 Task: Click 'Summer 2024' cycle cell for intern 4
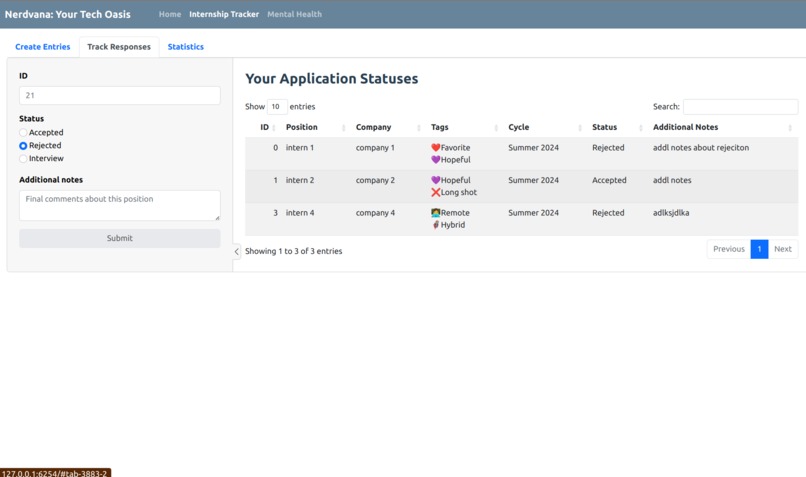(533, 213)
